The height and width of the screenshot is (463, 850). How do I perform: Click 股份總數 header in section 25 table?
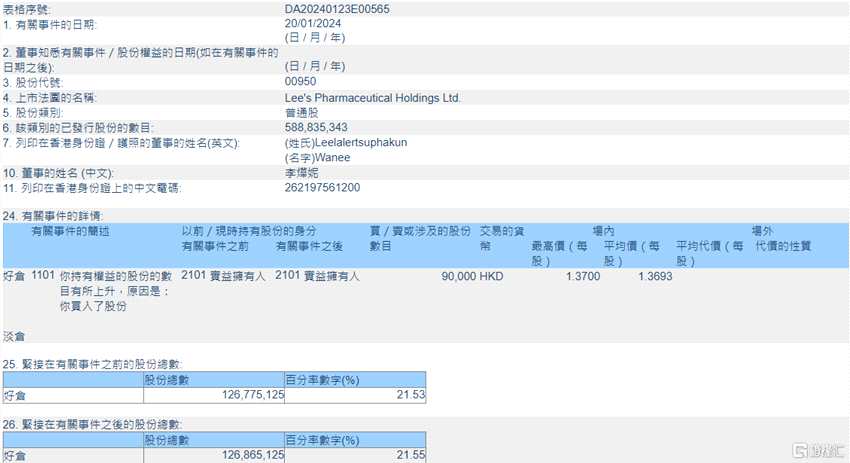[x=167, y=380]
